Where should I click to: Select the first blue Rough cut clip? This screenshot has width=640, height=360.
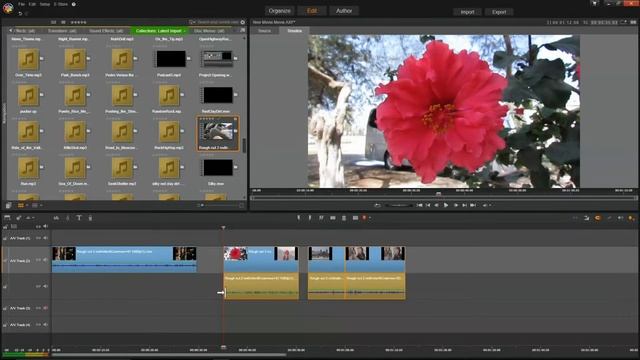124,259
